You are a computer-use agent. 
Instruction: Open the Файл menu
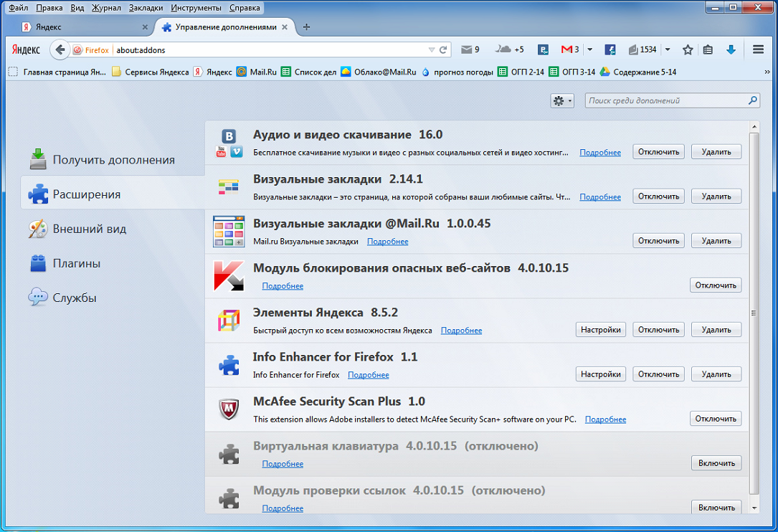(x=19, y=8)
